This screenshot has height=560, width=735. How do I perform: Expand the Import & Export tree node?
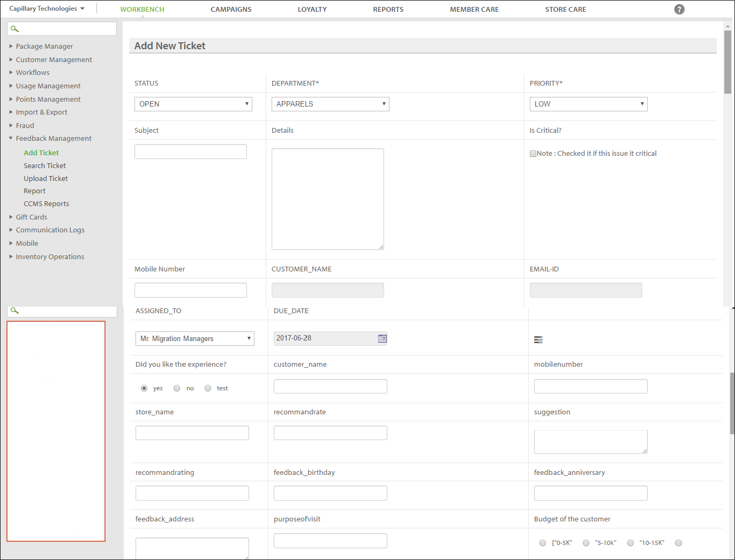(x=11, y=112)
